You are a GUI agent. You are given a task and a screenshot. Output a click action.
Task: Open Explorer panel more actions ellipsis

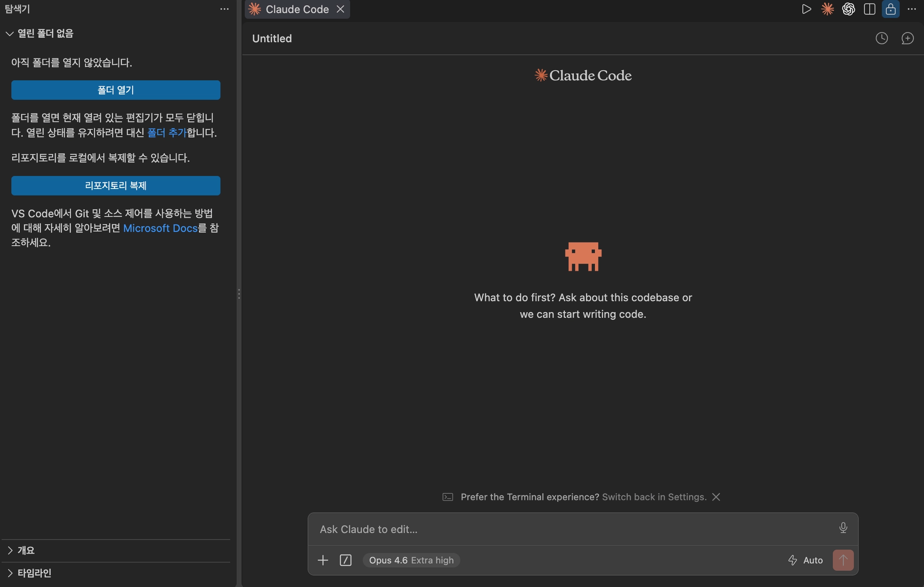coord(224,9)
